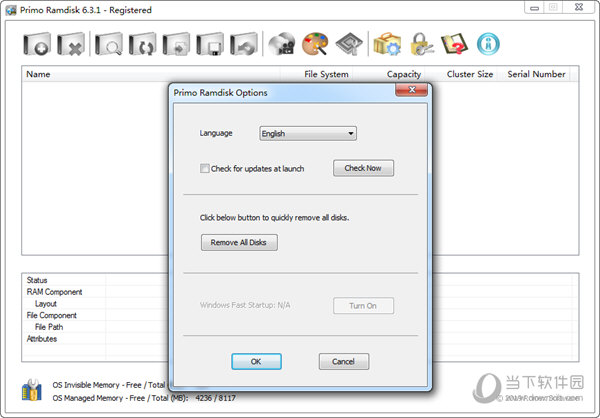Click 'Windows Fast Startup: N/A' label
The image size is (600, 418).
tap(245, 305)
